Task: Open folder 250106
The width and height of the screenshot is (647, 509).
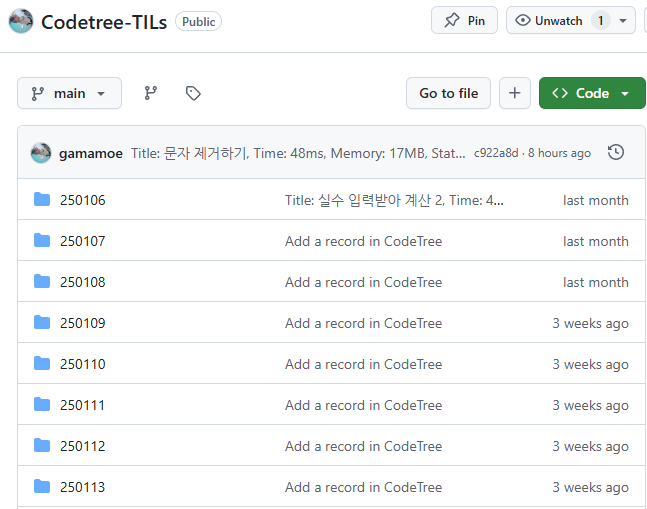Action: (x=83, y=200)
